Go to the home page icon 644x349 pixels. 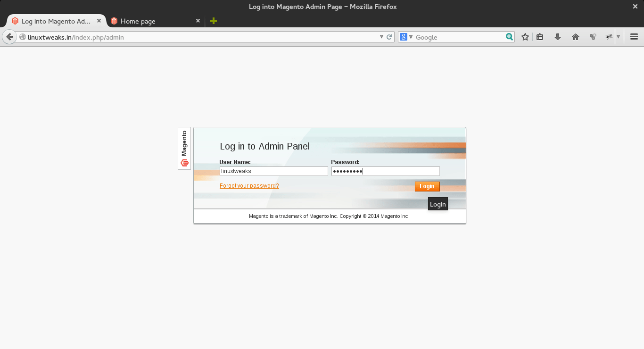coord(575,37)
